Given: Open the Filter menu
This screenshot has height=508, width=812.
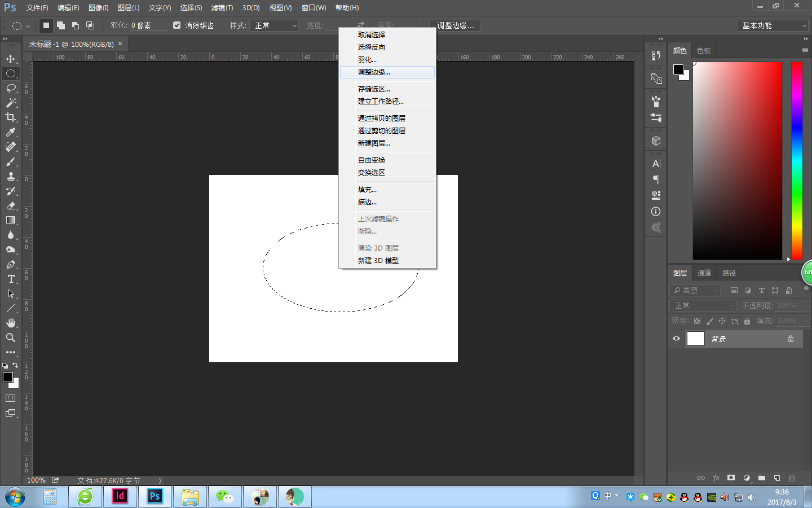Looking at the screenshot, I should tap(222, 8).
